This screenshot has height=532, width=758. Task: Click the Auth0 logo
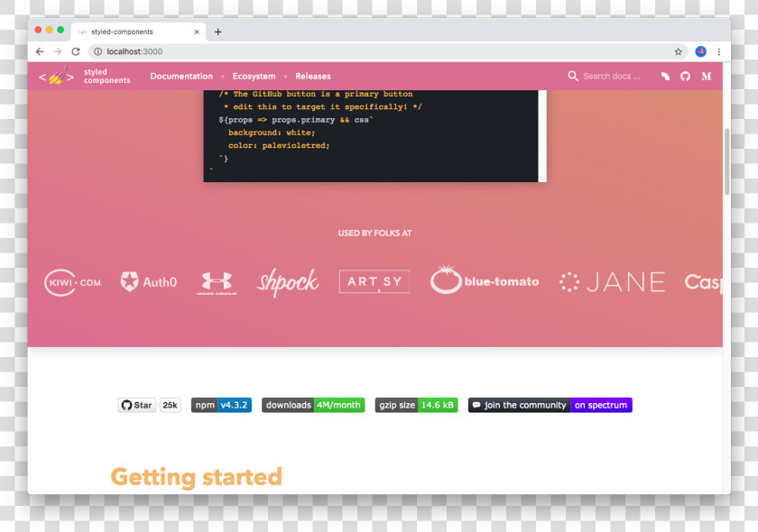coord(148,281)
